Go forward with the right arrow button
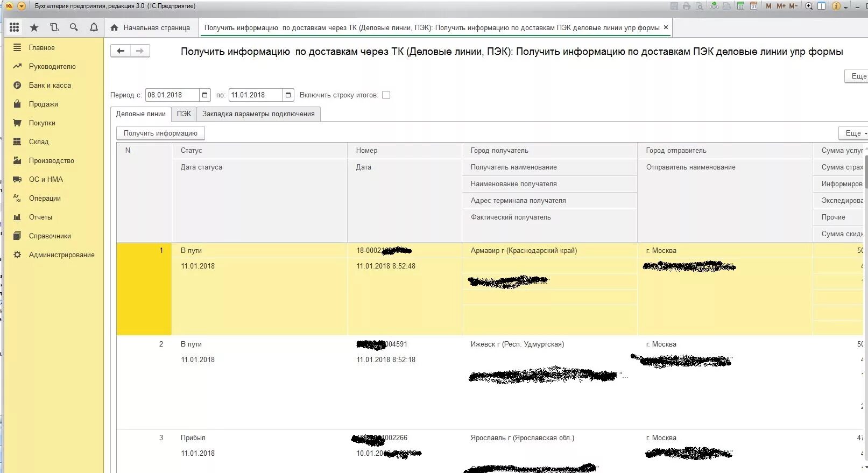Screen dimensions: 868x473 click(140, 51)
